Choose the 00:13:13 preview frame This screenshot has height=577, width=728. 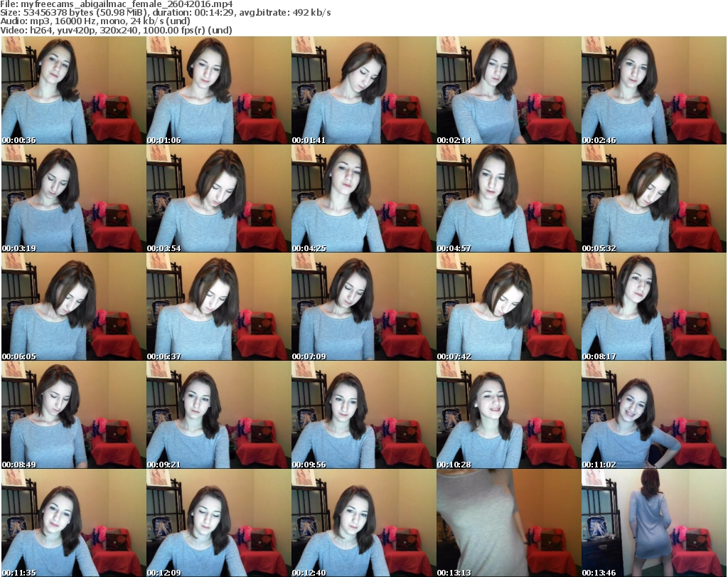click(508, 523)
